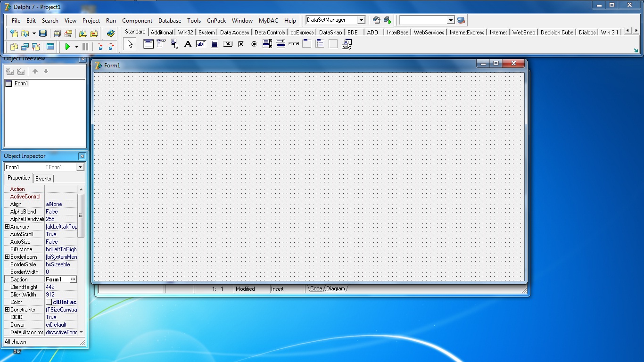Expand the Anchors property
Image resolution: width=644 pixels, height=362 pixels.
[x=7, y=227]
